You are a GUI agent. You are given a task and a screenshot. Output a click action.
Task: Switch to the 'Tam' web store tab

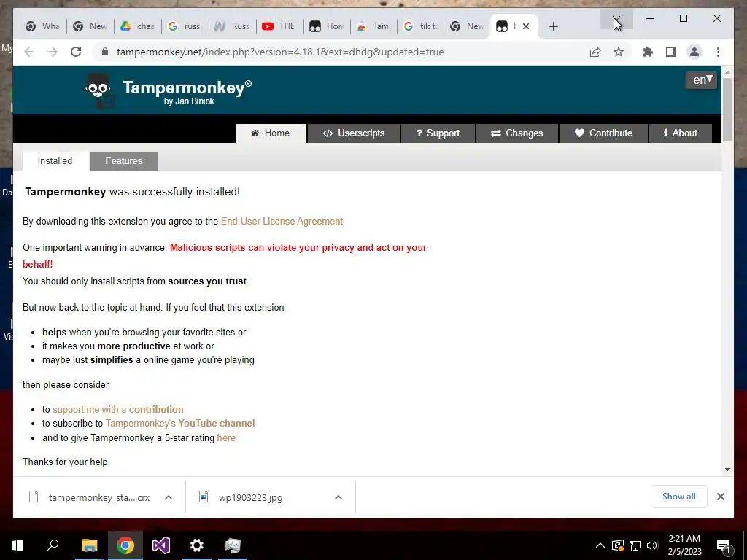[374, 26]
